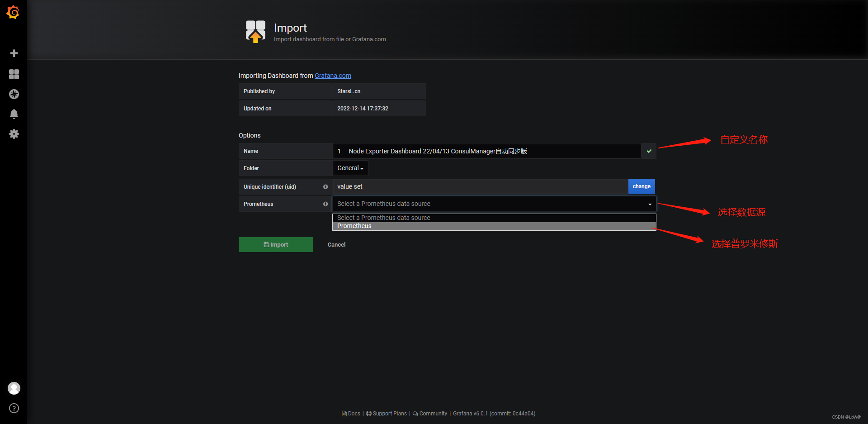Click the StarsL.cn publisher value
This screenshot has height=424, width=868.
point(349,91)
